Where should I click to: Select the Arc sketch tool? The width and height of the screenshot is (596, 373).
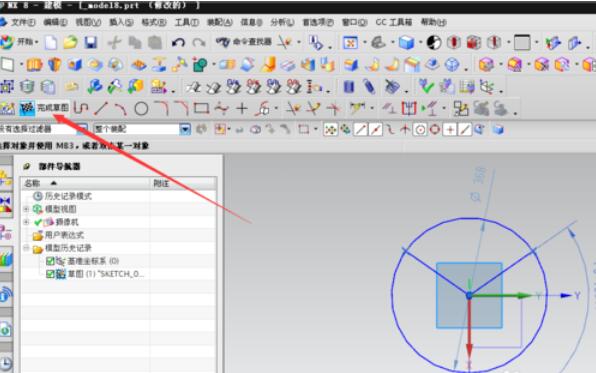pyautogui.click(x=121, y=109)
